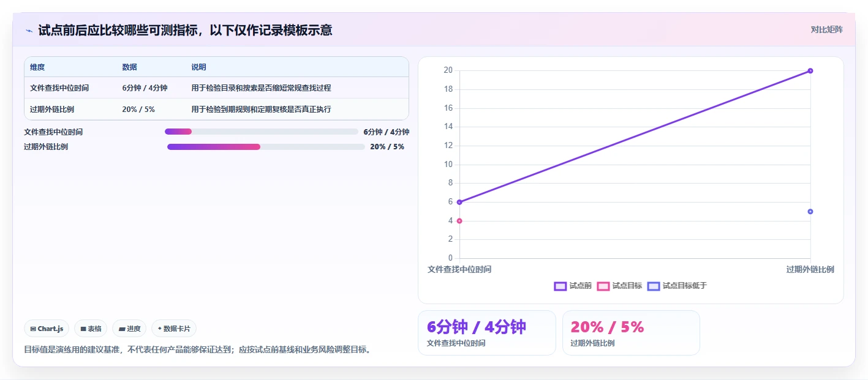Click the Chart.js tag chip
868x380 pixels.
[x=47, y=329]
